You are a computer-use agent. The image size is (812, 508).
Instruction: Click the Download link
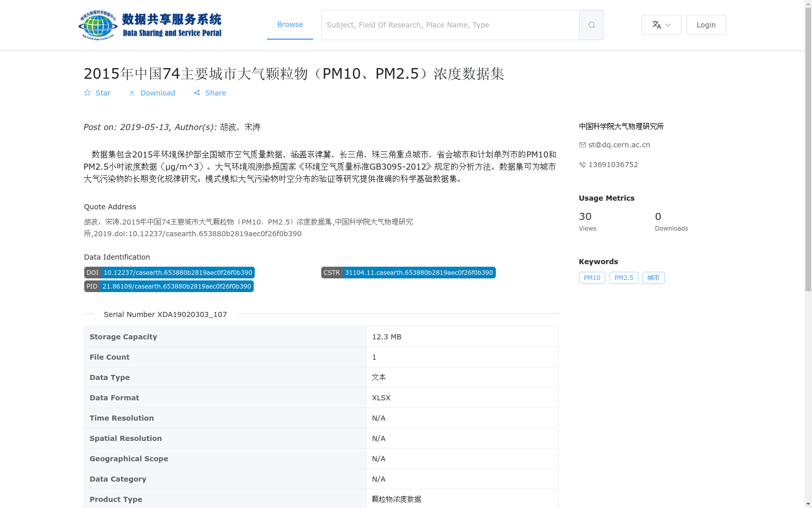158,93
